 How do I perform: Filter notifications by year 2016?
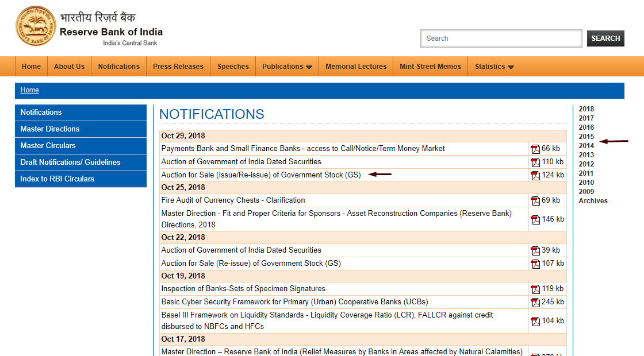point(586,127)
